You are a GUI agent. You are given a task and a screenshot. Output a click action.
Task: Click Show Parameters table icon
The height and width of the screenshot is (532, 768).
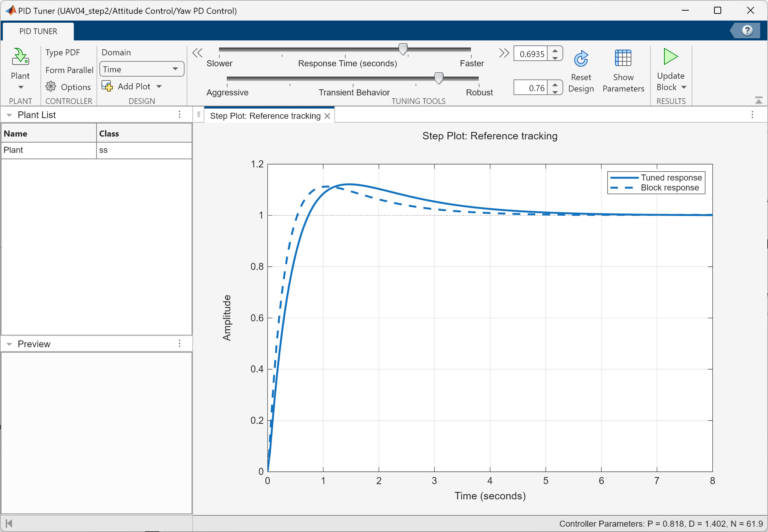click(x=623, y=58)
